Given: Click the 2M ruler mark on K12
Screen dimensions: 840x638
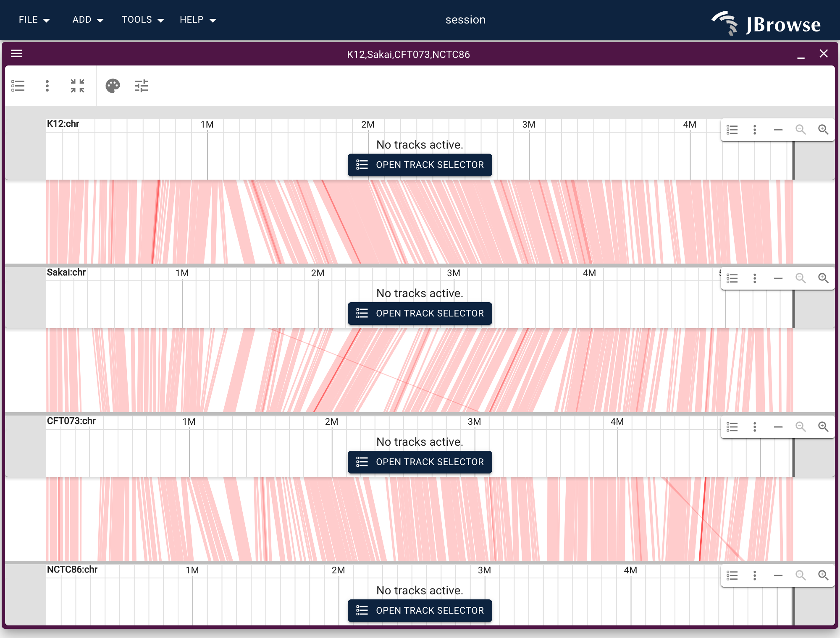Looking at the screenshot, I should pyautogui.click(x=368, y=125).
